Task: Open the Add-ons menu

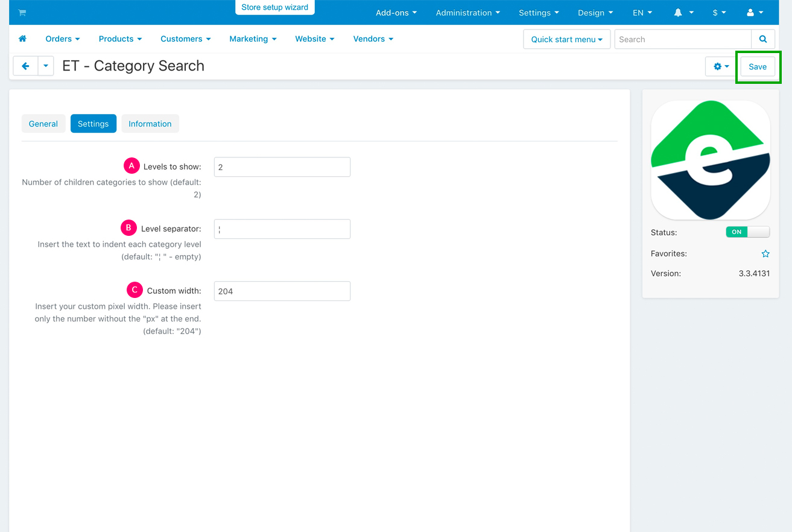Action: [x=396, y=13]
